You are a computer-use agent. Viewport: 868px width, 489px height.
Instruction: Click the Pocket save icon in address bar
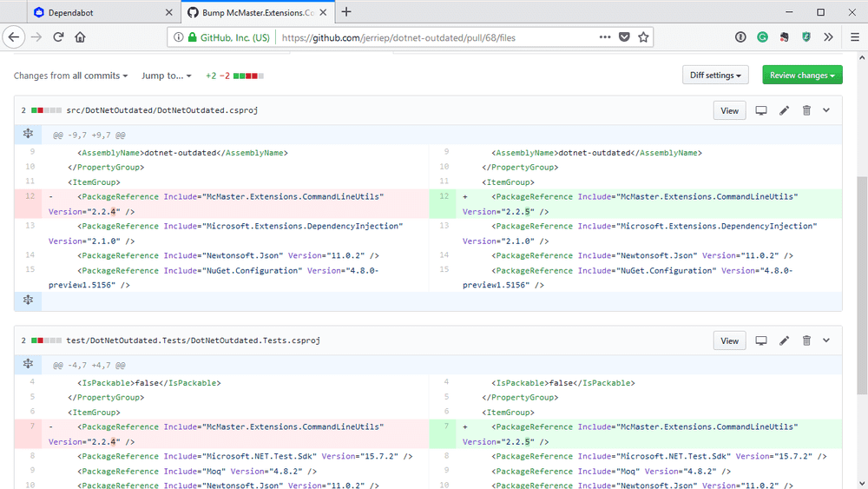click(624, 37)
